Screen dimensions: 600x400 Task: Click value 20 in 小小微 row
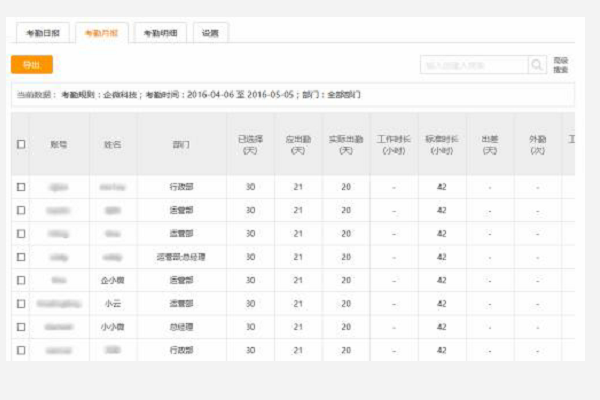tap(346, 327)
